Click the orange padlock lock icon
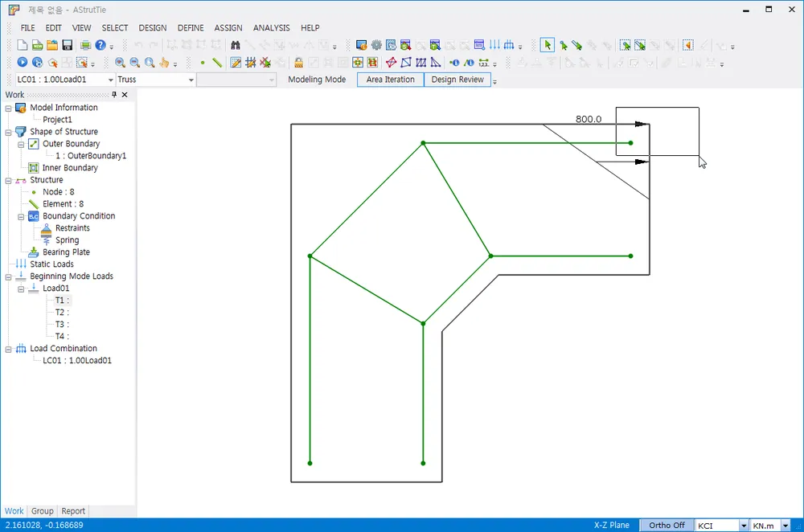This screenshot has width=804, height=532. pos(298,63)
